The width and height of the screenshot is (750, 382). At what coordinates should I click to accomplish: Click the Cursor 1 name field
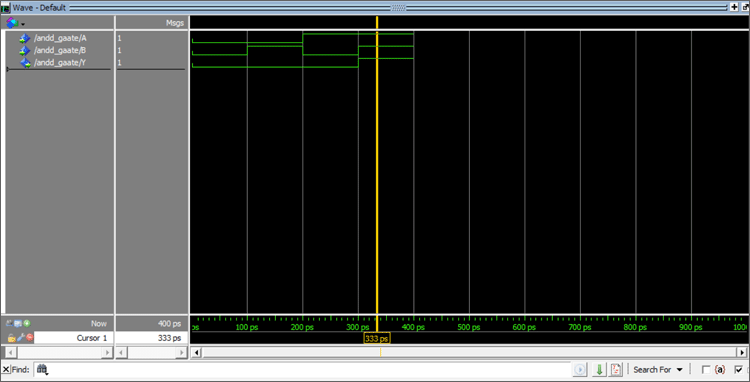pyautogui.click(x=74, y=338)
